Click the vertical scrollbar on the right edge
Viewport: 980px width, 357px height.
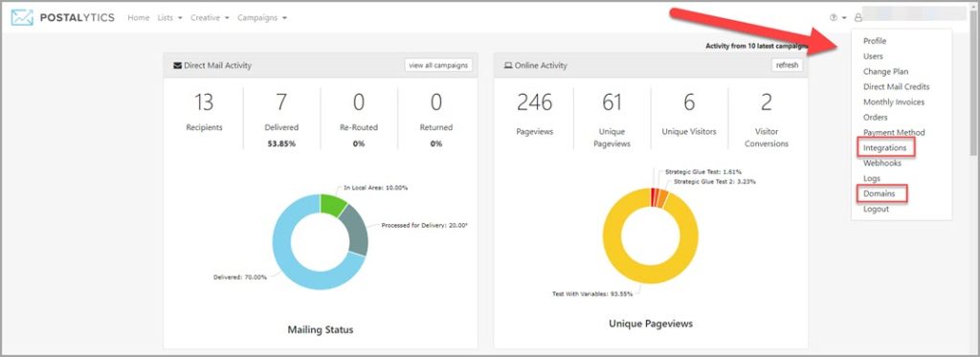click(x=973, y=81)
